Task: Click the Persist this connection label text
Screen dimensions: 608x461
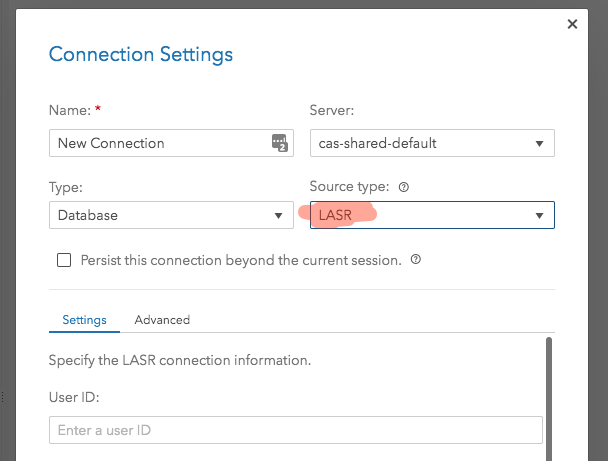Action: coord(239,260)
